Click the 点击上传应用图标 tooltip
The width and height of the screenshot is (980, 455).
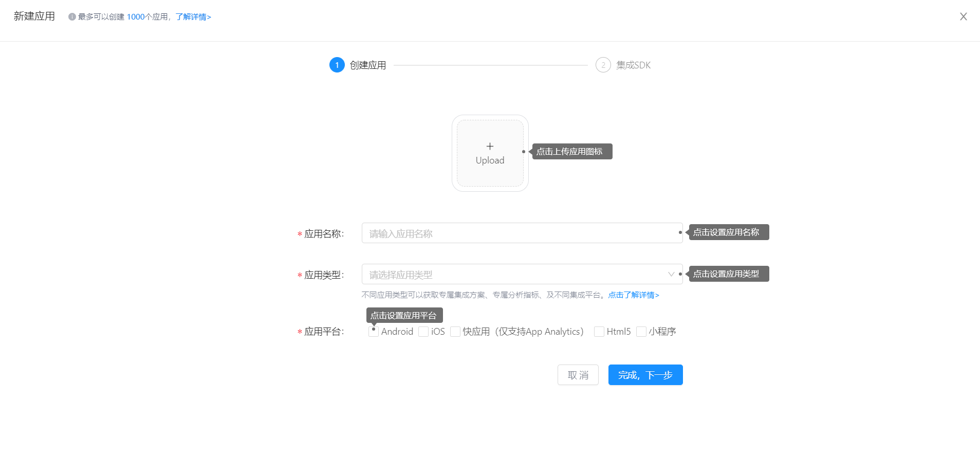[572, 152]
